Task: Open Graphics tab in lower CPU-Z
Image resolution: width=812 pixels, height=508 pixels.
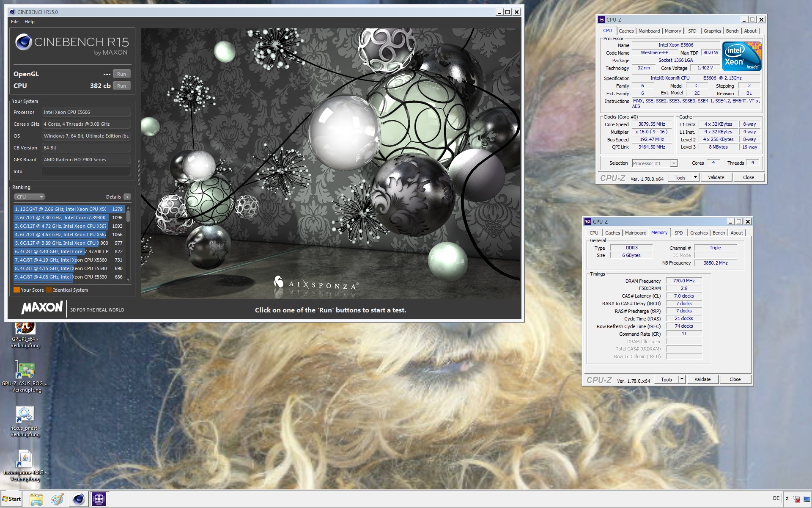Action: tap(699, 233)
